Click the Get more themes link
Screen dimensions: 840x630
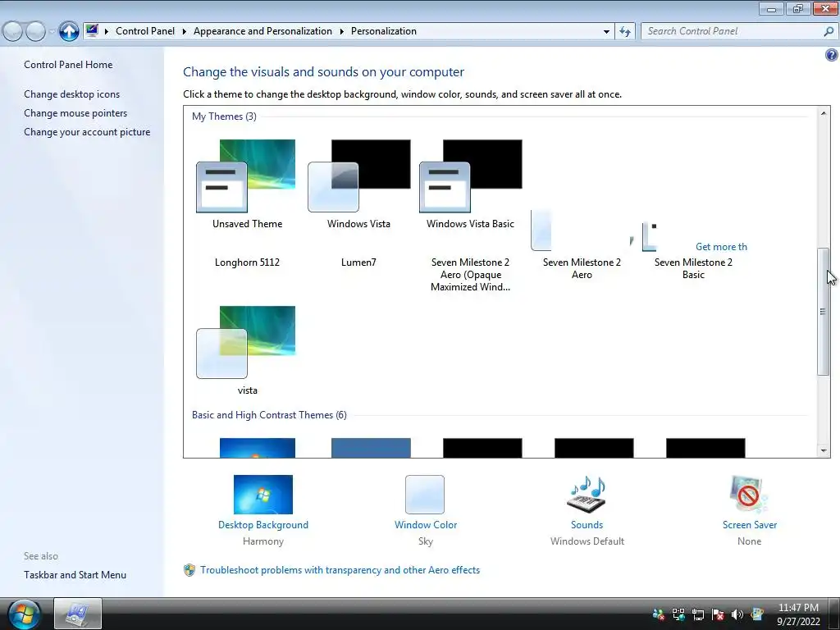(721, 246)
